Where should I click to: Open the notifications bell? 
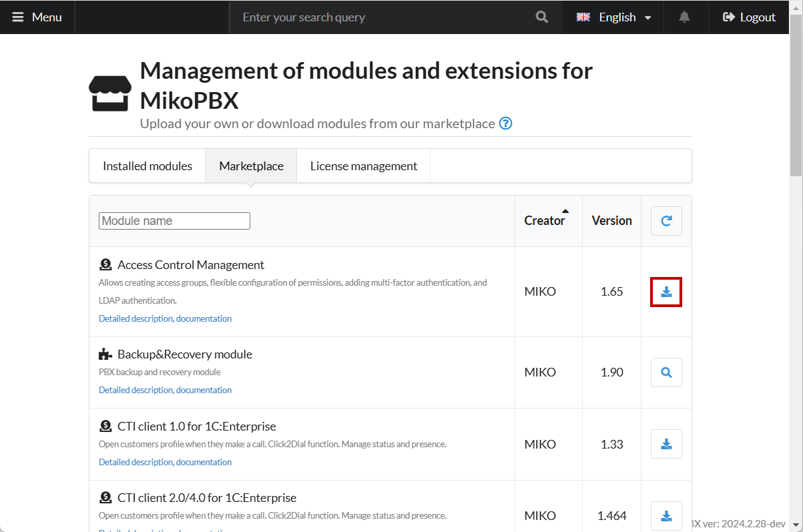click(x=684, y=17)
